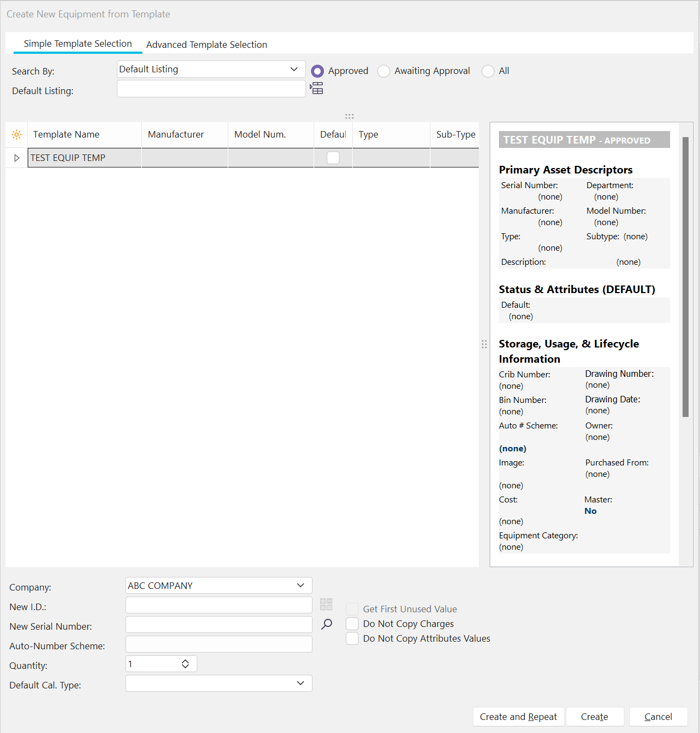Check Do Not Copy Attributes Values
This screenshot has height=733, width=700.
(x=352, y=638)
